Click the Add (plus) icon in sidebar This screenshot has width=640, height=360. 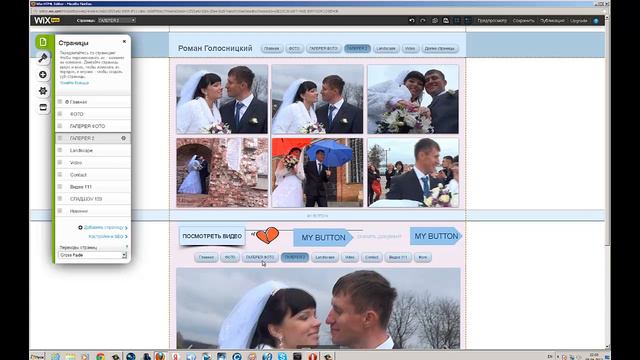pyautogui.click(x=43, y=74)
